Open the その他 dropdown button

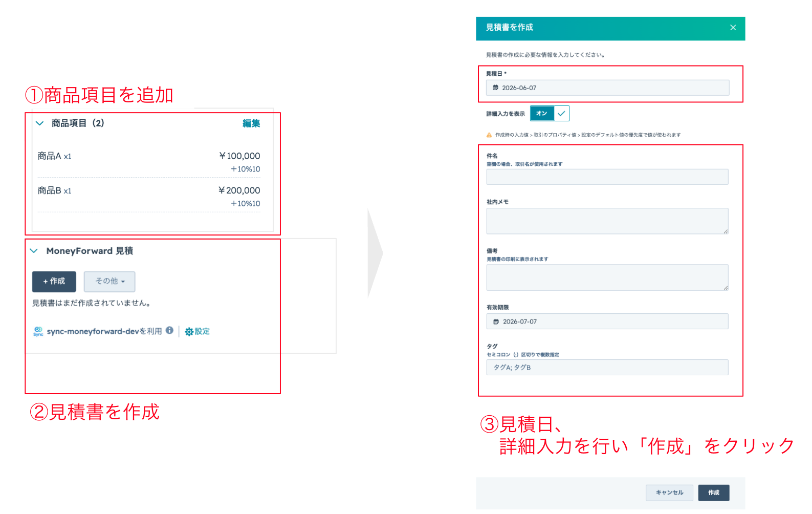click(109, 282)
